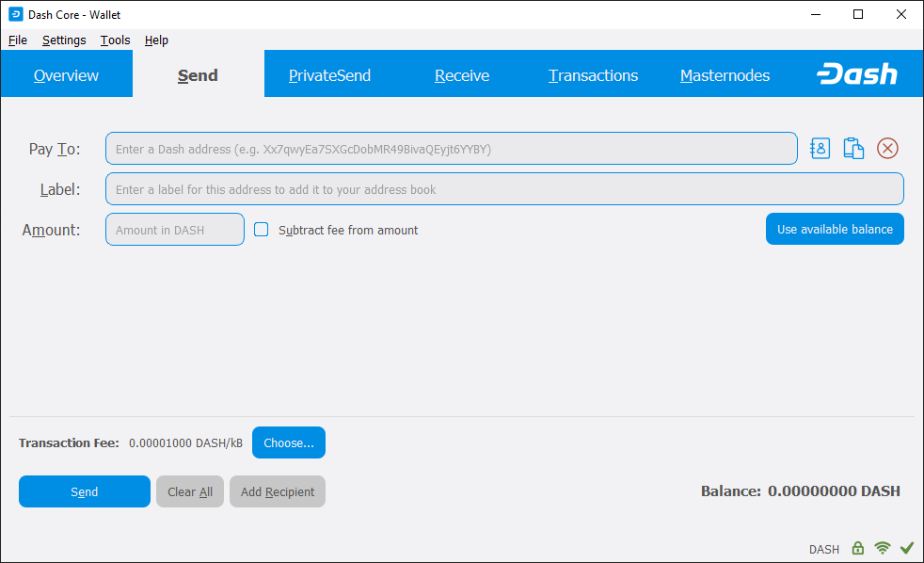Click the 0.00001000 DASH/kB fee value
Image resolution: width=924 pixels, height=563 pixels.
tap(185, 442)
